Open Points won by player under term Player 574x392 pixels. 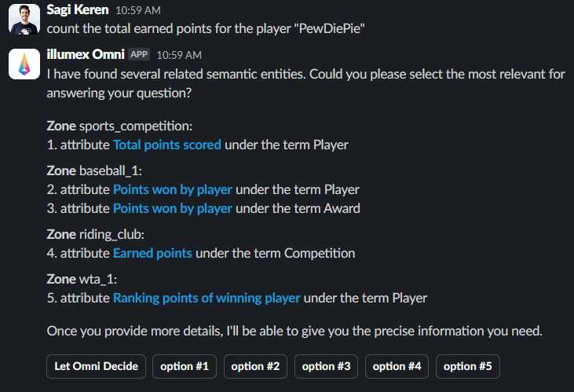click(x=173, y=189)
